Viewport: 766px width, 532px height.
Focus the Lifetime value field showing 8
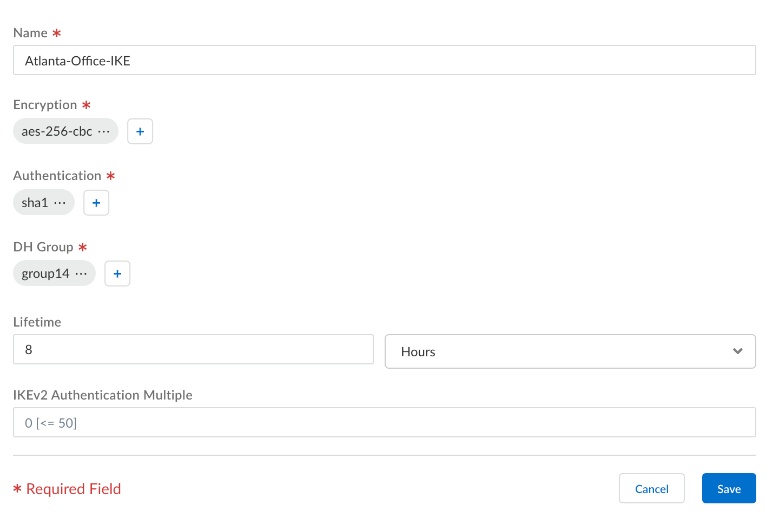[x=193, y=350]
